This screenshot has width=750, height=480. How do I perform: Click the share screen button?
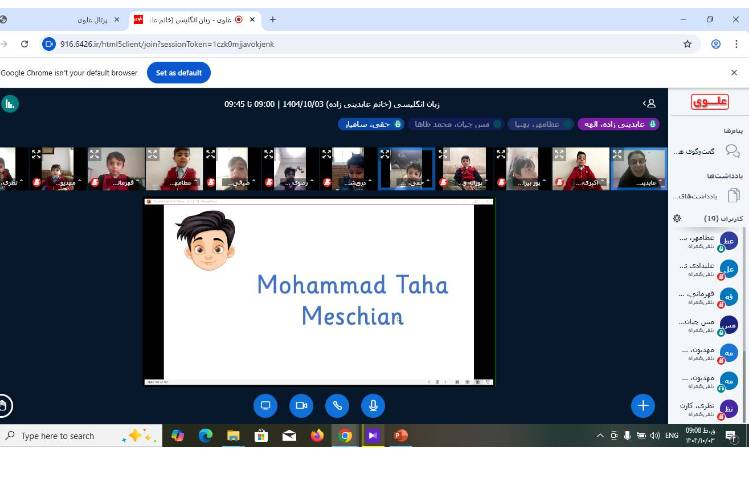point(265,406)
